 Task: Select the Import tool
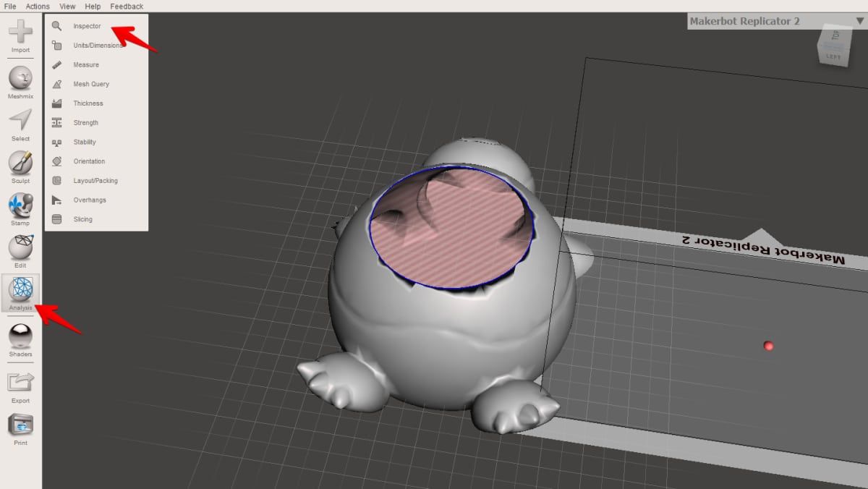20,33
